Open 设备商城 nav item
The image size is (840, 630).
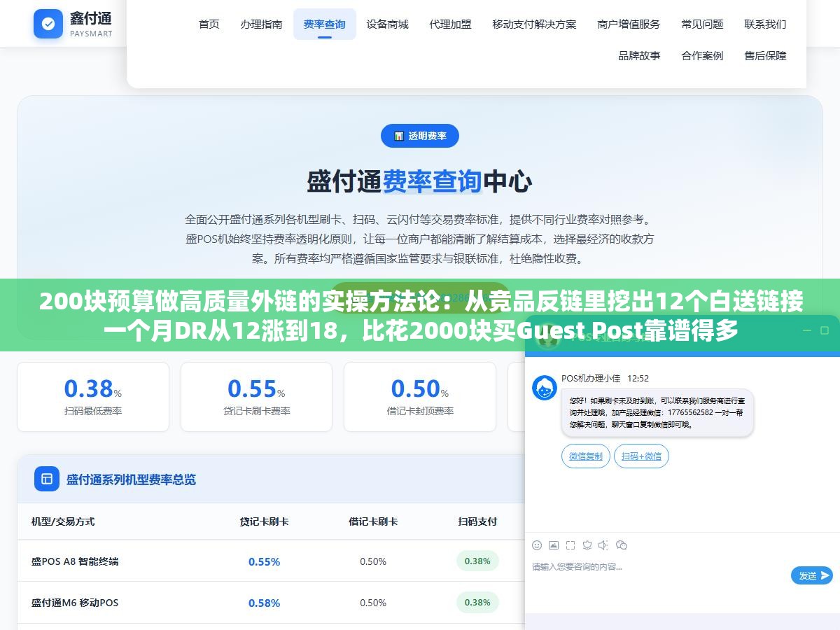pos(388,24)
